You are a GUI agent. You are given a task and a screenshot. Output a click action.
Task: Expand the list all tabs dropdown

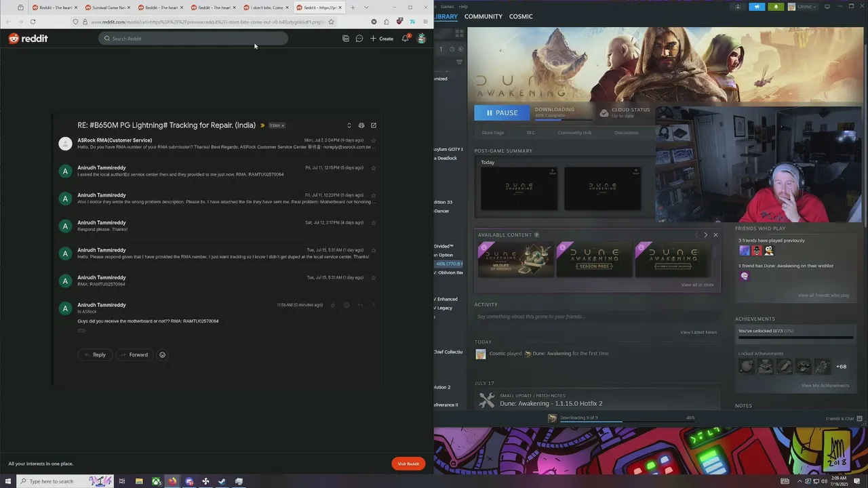coord(366,7)
